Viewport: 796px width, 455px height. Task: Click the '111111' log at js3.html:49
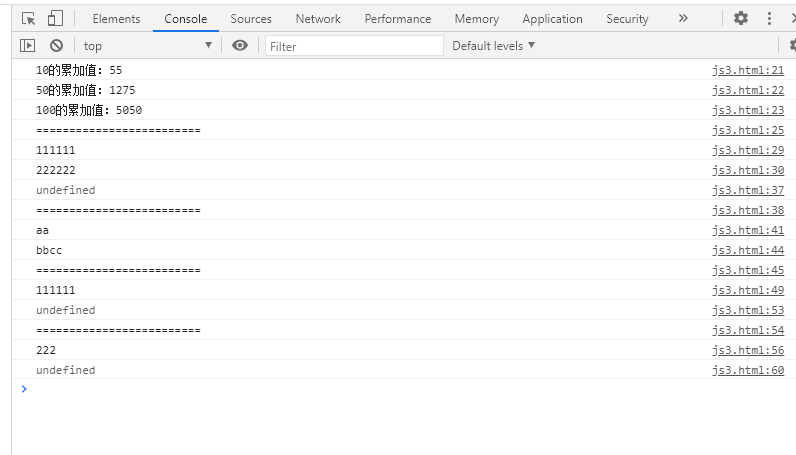coord(55,290)
